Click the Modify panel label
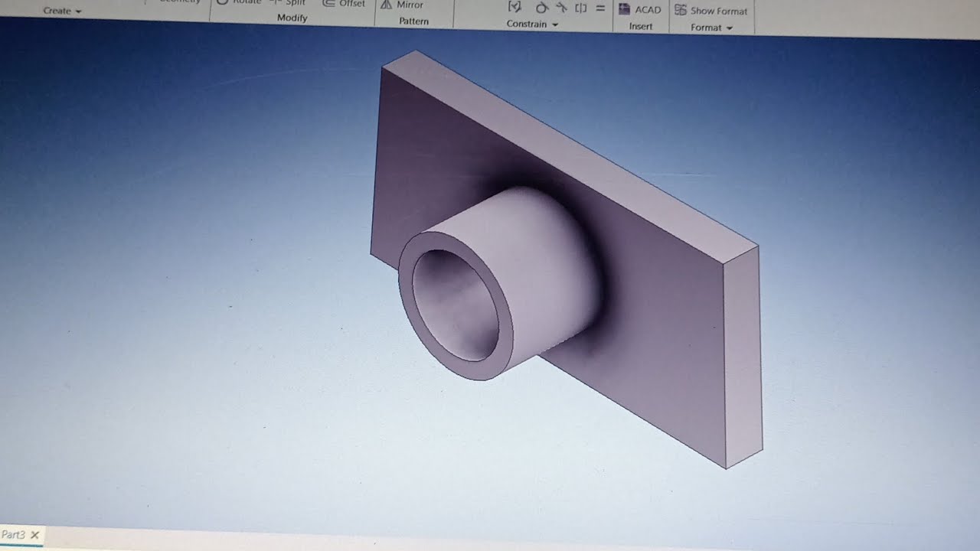 click(x=292, y=18)
